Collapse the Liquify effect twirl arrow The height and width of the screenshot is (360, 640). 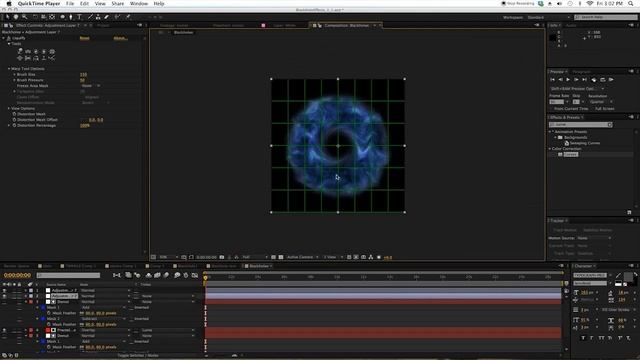4,38
